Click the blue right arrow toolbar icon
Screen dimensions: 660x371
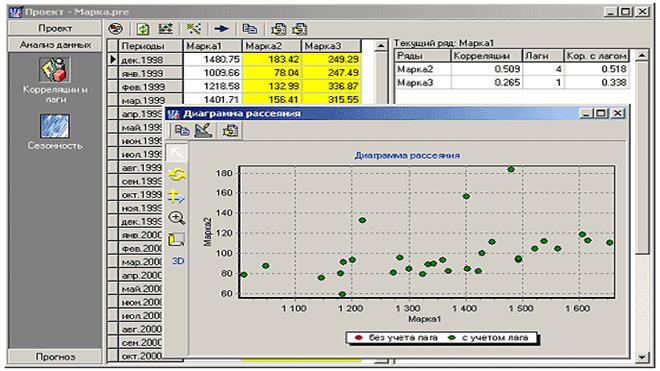[221, 29]
